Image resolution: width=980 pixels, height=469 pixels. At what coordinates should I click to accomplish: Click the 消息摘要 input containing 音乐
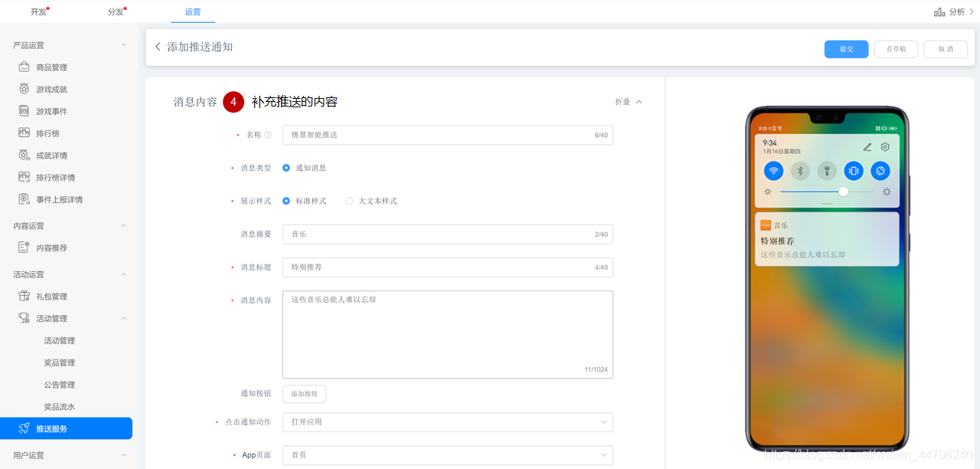[447, 236]
